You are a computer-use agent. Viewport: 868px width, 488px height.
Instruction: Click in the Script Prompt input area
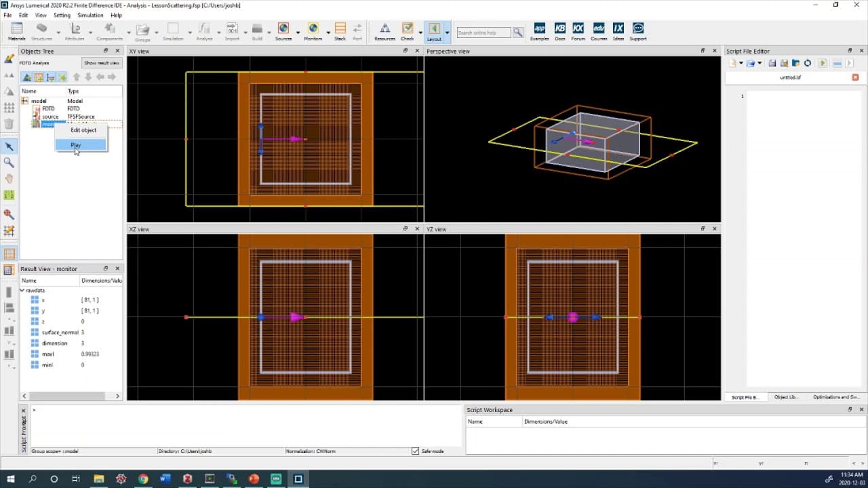[245, 426]
